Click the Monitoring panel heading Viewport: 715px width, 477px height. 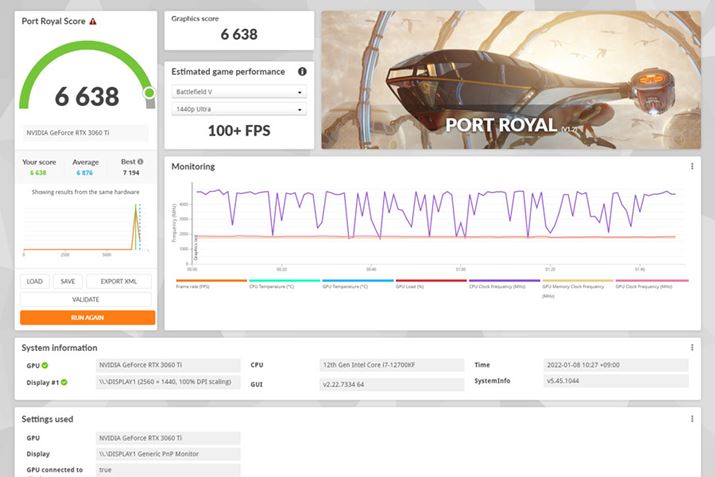coord(193,166)
